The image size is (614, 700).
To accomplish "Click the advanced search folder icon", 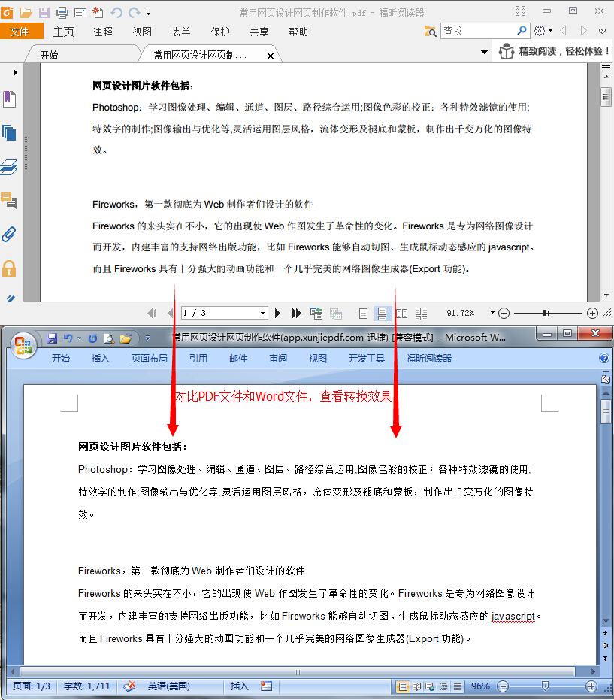I will click(430, 32).
